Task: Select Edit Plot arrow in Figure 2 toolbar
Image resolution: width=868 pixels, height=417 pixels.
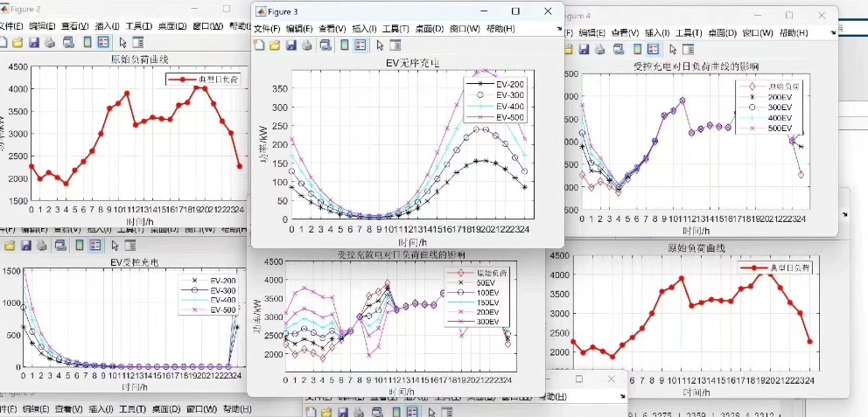Action: pyautogui.click(x=122, y=42)
